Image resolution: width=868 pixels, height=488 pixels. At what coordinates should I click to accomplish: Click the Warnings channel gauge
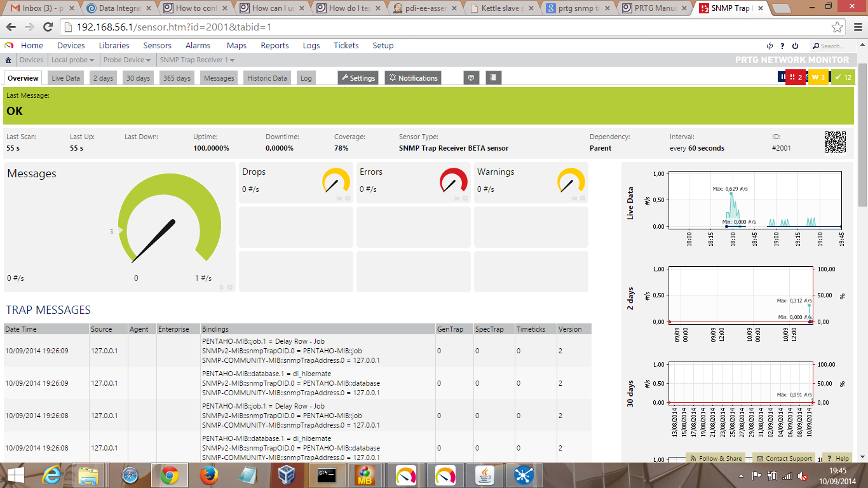pos(571,180)
